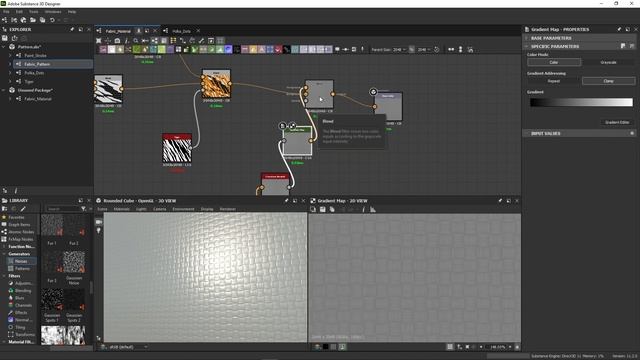This screenshot has width=640, height=360.
Task: Open Favorites in Library
Action: tap(16, 217)
